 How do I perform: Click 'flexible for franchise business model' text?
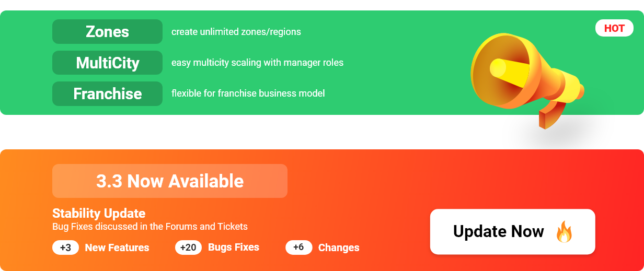tap(248, 93)
